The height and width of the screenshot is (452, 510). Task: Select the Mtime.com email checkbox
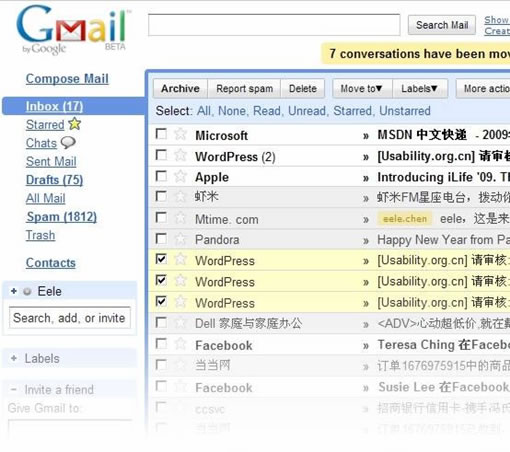pos(161,218)
